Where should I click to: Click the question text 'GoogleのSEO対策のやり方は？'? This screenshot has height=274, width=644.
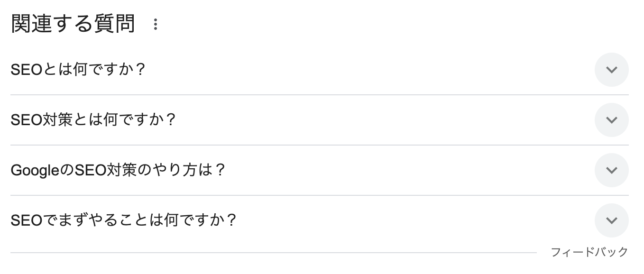[118, 170]
